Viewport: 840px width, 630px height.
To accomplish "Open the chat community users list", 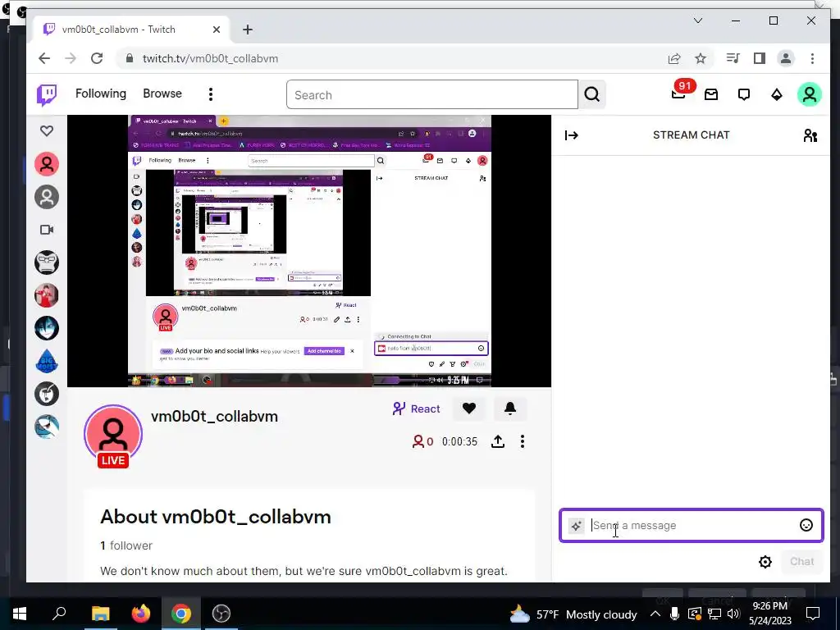I will pos(810,135).
